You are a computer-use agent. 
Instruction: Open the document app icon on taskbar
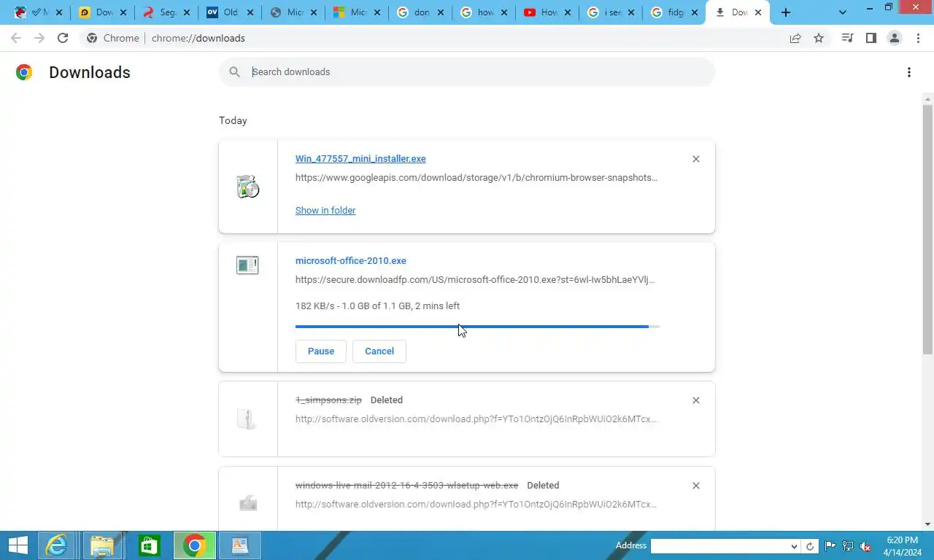[x=239, y=545]
